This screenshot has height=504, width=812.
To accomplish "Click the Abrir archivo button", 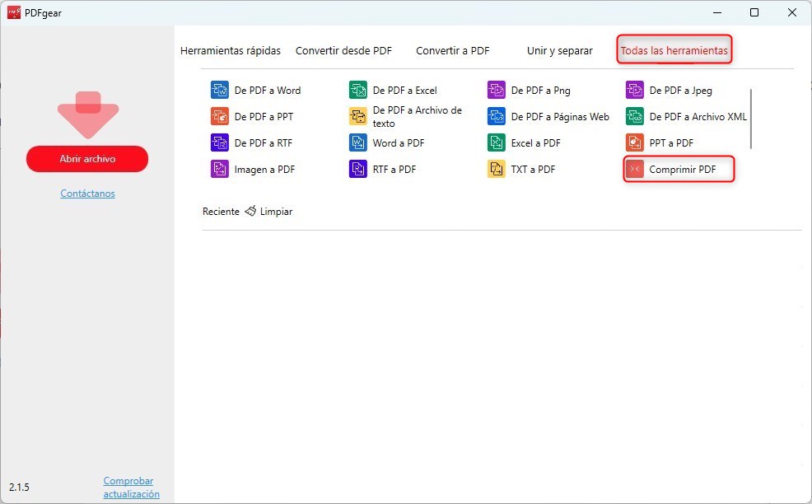I will click(x=87, y=159).
